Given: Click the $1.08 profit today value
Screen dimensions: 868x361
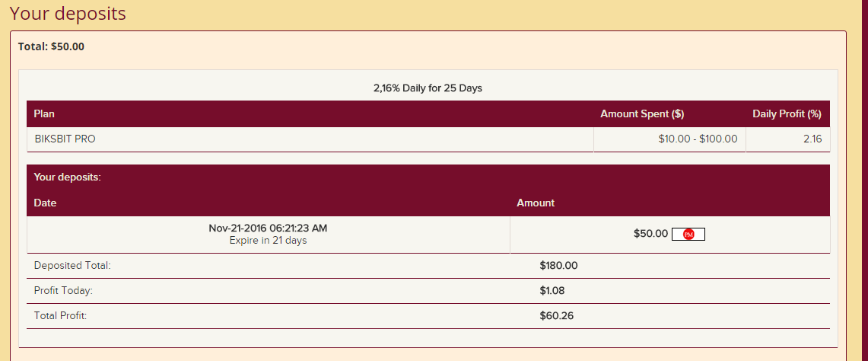Looking at the screenshot, I should [x=552, y=291].
